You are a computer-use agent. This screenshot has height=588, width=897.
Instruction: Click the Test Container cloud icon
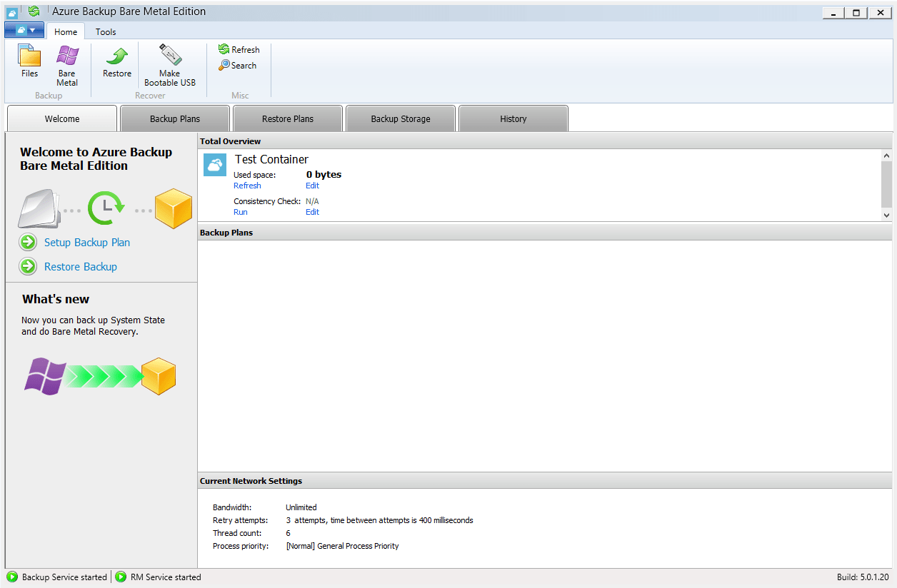pos(214,165)
